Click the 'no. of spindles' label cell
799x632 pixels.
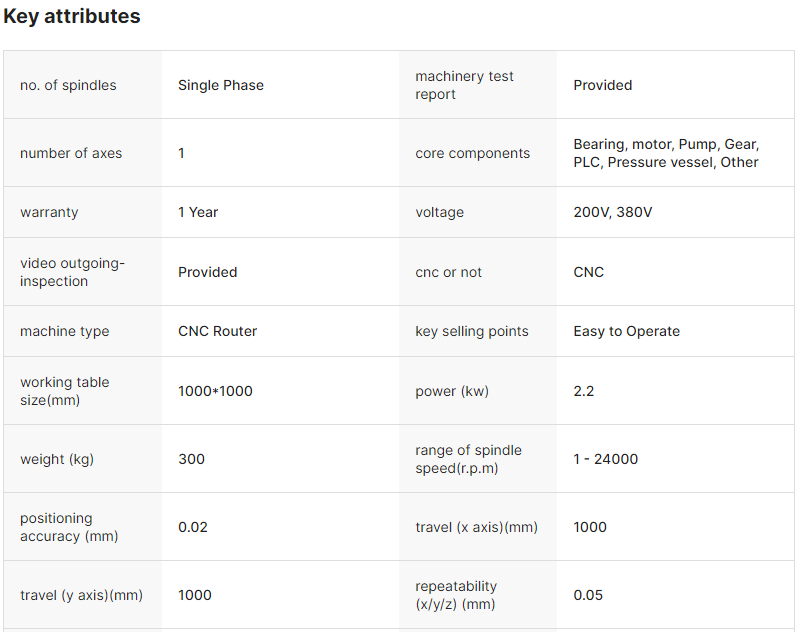pyautogui.click(x=68, y=85)
